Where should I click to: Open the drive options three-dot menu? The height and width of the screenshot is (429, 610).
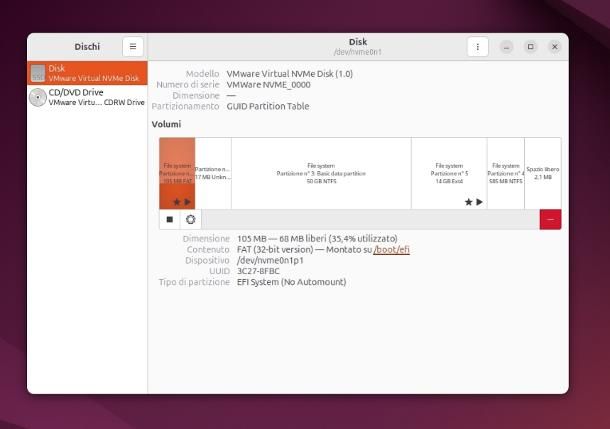[477, 47]
